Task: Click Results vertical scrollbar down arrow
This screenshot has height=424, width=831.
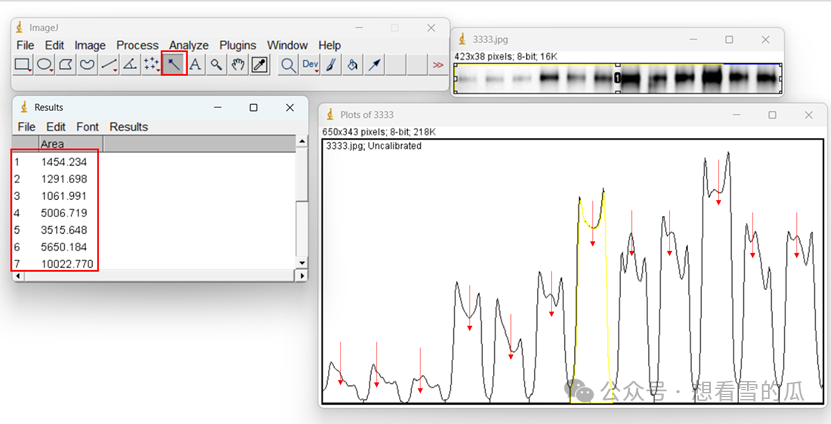Action: [302, 263]
